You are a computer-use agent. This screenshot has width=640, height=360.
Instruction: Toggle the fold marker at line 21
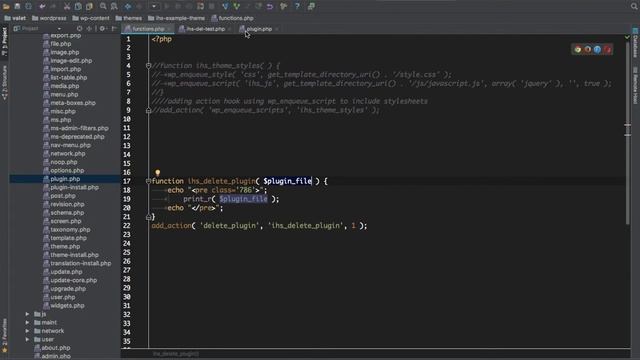[149, 217]
